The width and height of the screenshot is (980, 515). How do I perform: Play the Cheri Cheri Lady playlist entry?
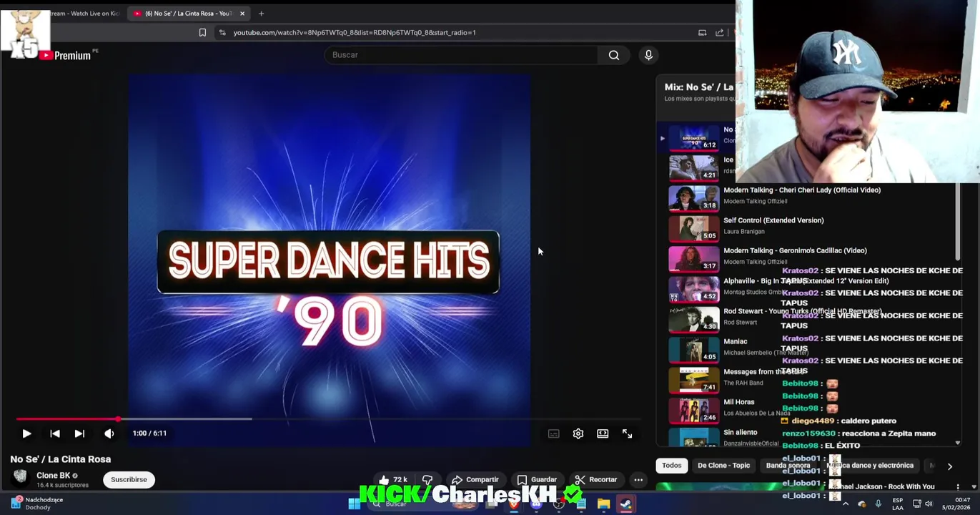pyautogui.click(x=801, y=195)
